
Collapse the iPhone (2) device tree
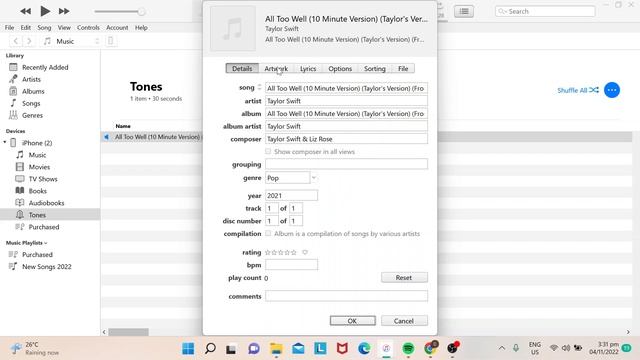(5, 142)
